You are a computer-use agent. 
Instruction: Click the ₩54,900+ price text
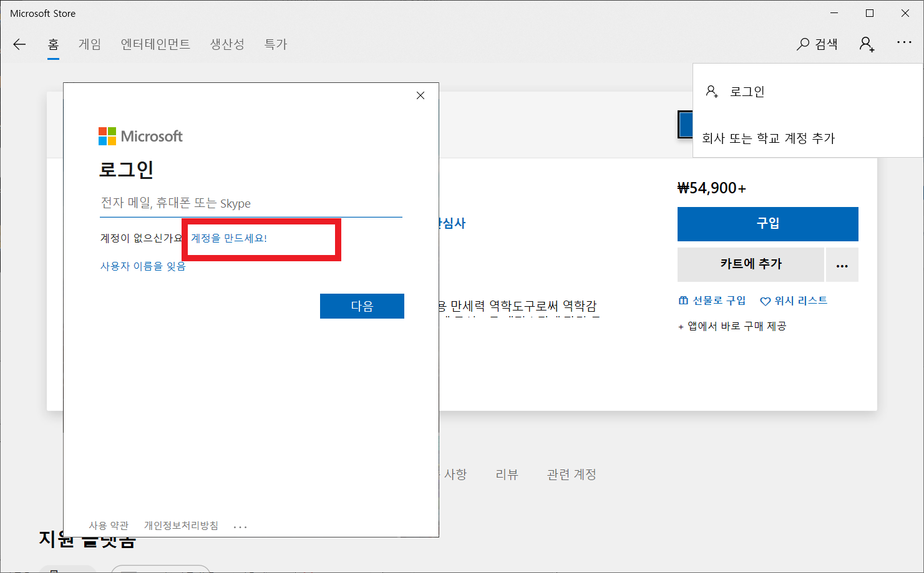tap(712, 188)
